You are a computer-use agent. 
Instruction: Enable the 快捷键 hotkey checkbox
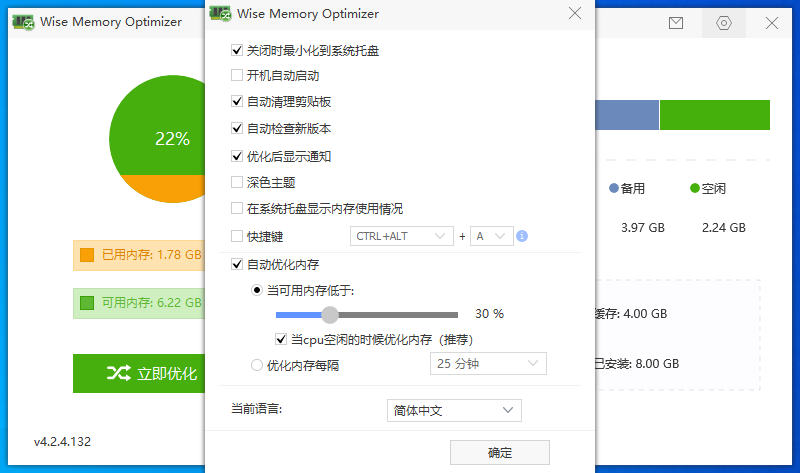pyautogui.click(x=237, y=236)
